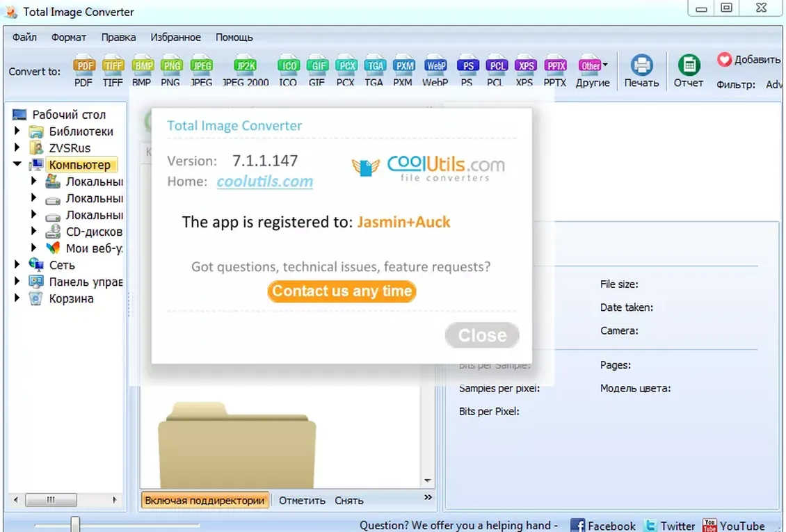This screenshot has width=786, height=532.
Task: Click the Печать print icon
Action: 641,71
